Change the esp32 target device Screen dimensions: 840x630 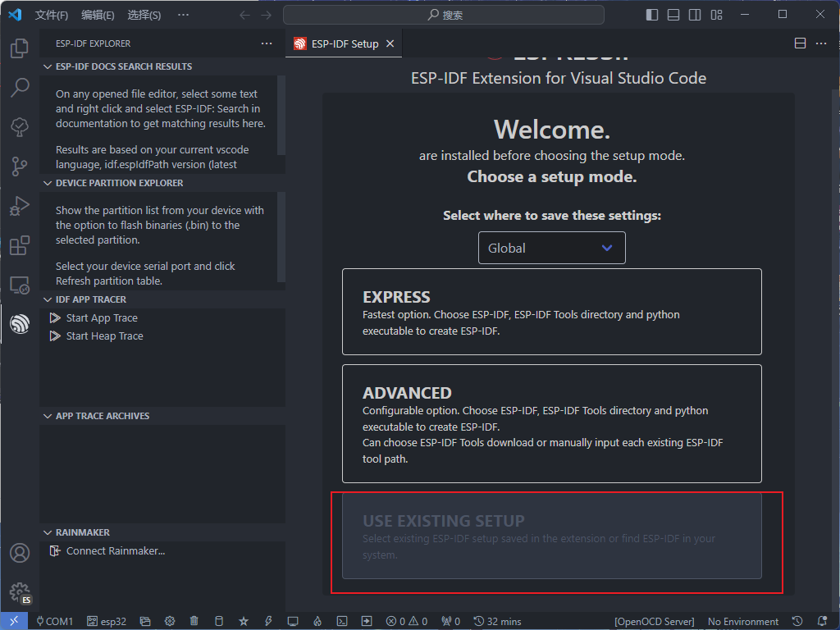(107, 622)
